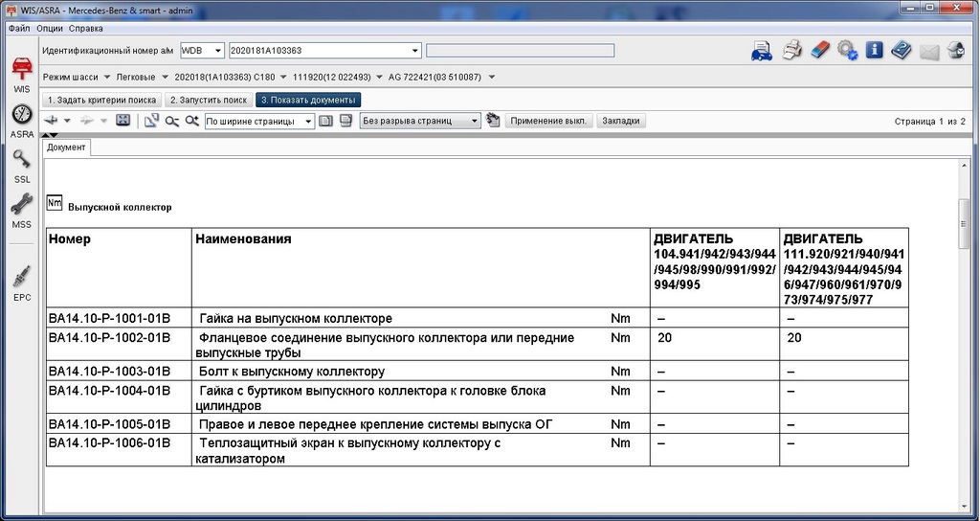
Task: Open vehicle data card icon
Action: (761, 50)
